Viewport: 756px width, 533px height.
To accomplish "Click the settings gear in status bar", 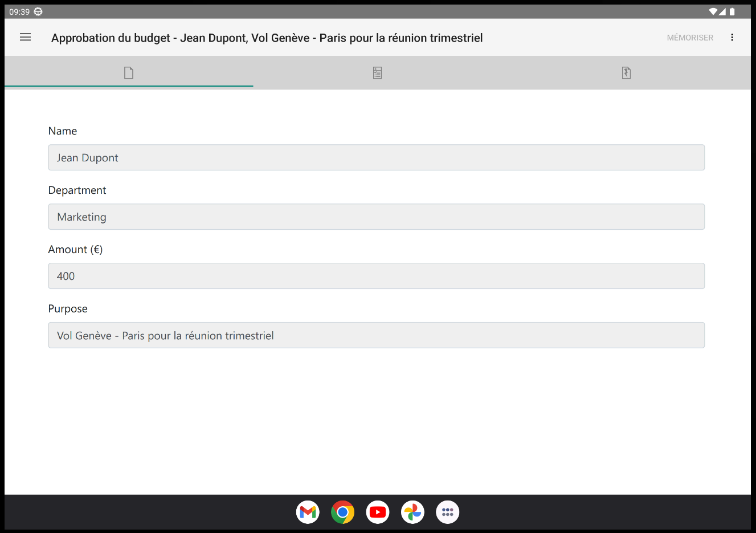I will (38, 11).
